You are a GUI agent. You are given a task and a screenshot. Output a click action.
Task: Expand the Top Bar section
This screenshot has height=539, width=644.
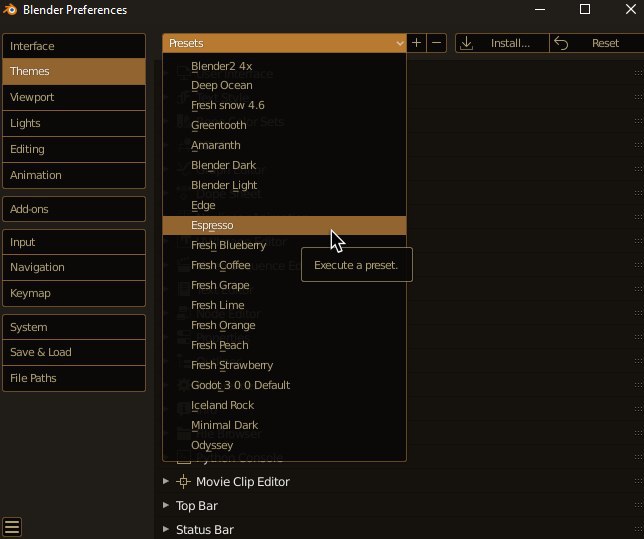[166, 505]
